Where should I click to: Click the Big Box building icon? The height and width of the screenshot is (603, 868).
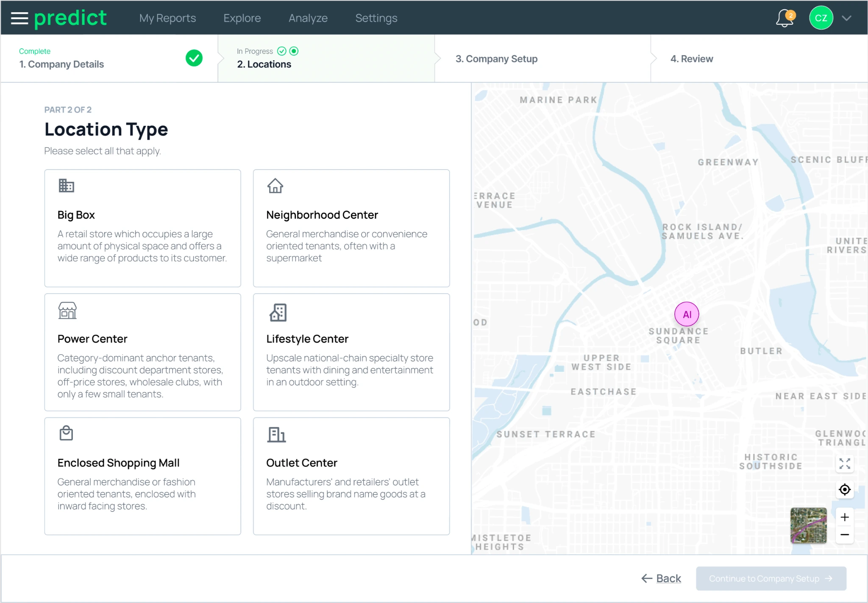(66, 186)
